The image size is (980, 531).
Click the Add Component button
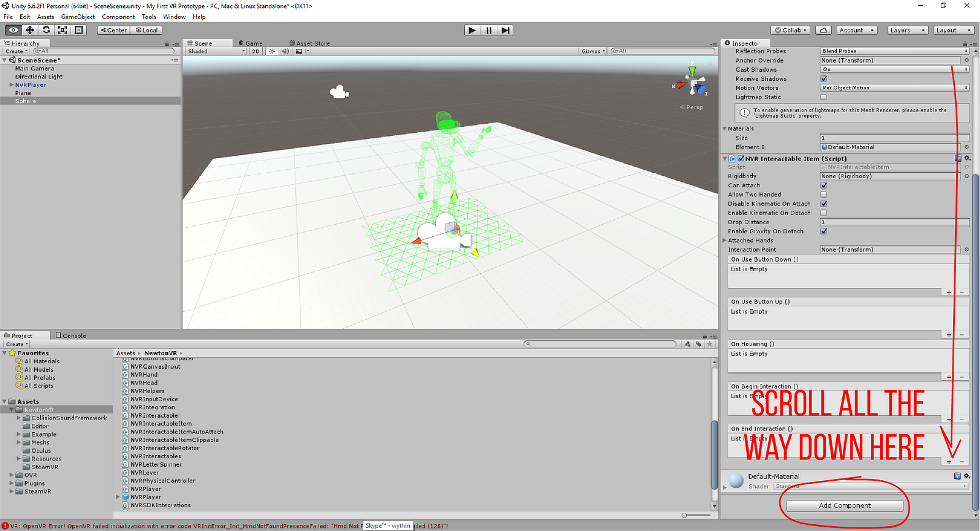point(845,506)
